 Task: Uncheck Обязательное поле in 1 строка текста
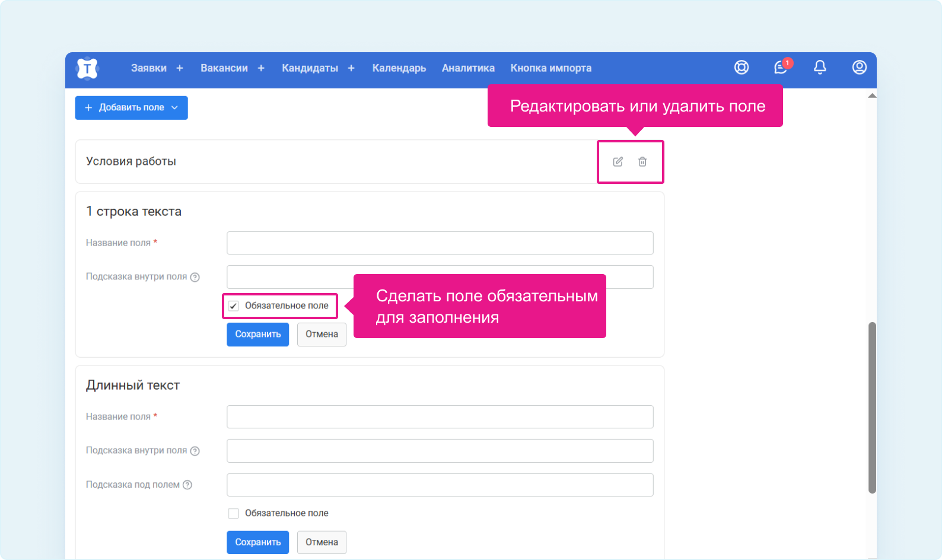click(x=234, y=306)
